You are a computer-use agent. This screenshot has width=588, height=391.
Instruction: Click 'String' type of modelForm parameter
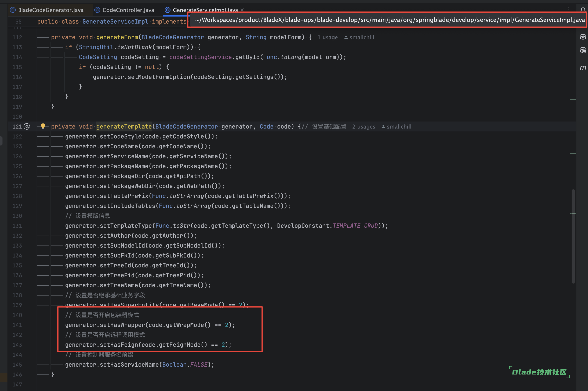tap(256, 37)
